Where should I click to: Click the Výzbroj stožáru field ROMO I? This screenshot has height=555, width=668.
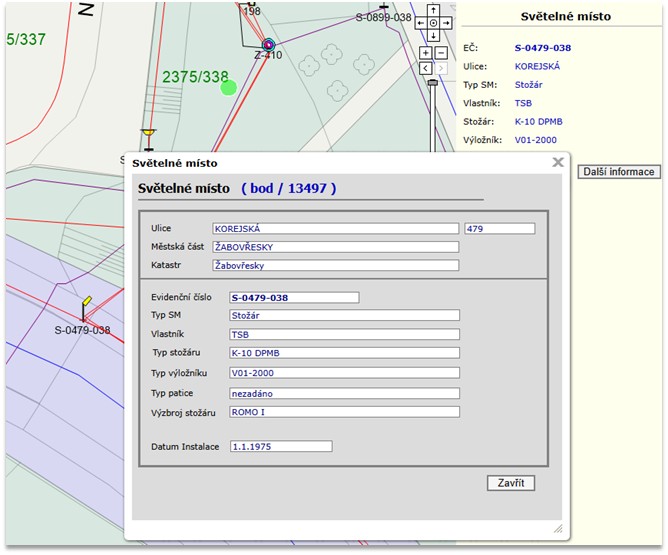coord(344,411)
